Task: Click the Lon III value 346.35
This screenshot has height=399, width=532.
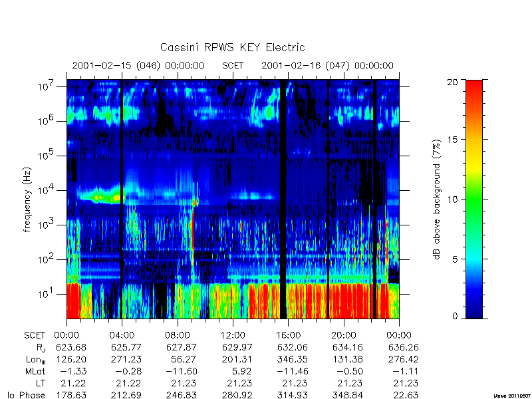Action: tap(292, 359)
